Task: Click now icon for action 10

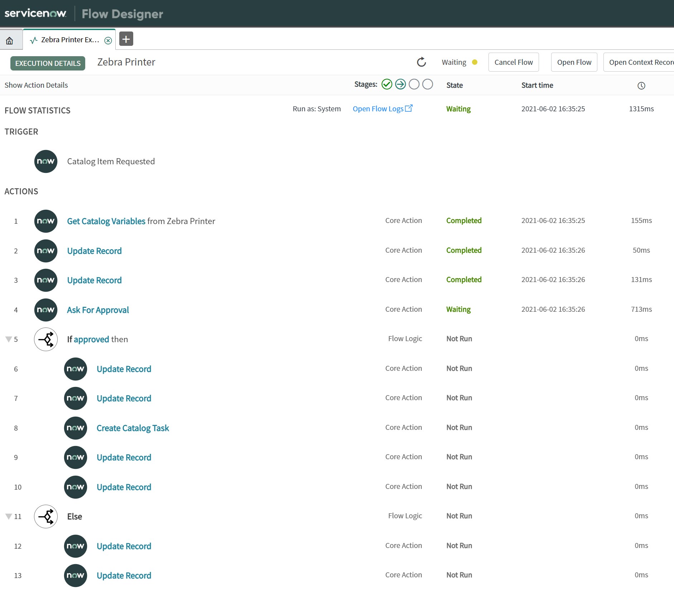Action: pyautogui.click(x=76, y=487)
